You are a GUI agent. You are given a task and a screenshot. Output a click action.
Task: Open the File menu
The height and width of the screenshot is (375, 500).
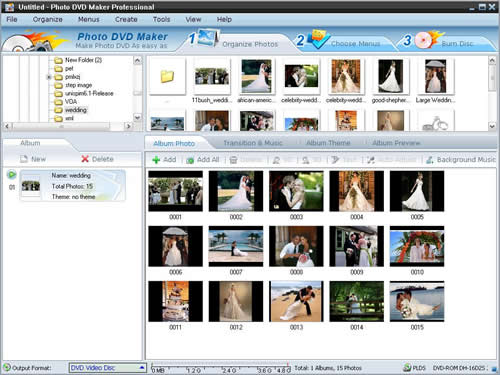12,19
